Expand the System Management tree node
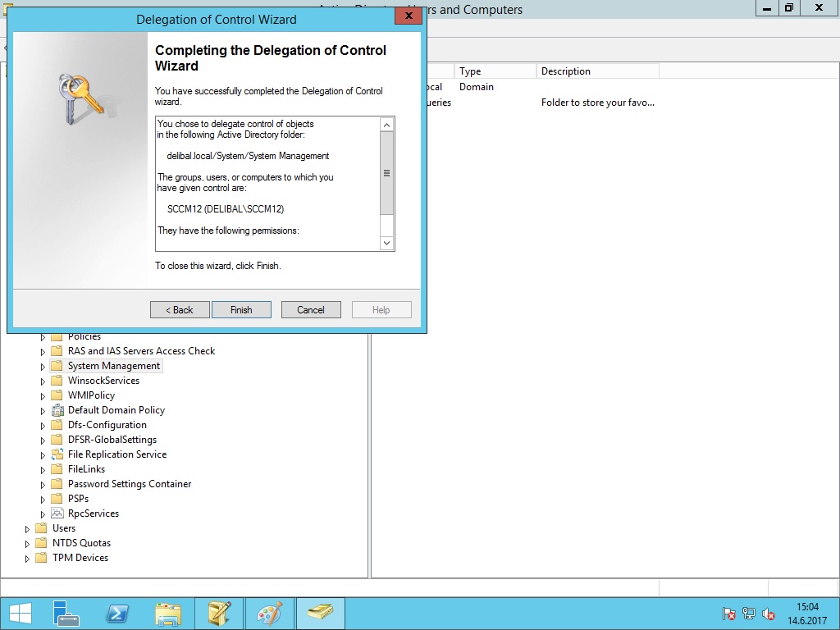The width and height of the screenshot is (840, 630). pos(43,367)
